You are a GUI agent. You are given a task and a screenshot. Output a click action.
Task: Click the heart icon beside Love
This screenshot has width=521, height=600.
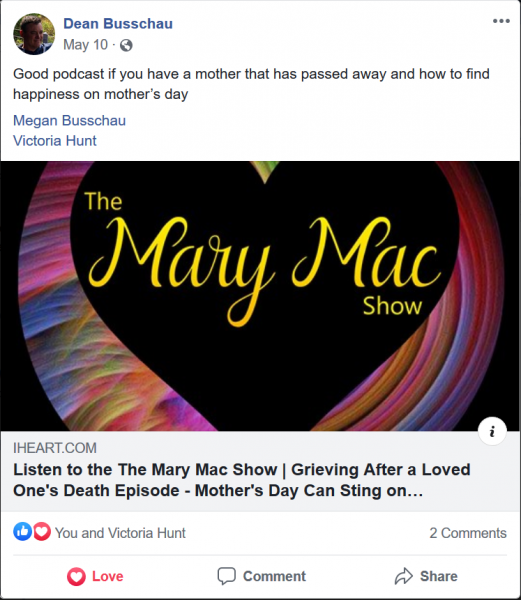click(x=77, y=577)
